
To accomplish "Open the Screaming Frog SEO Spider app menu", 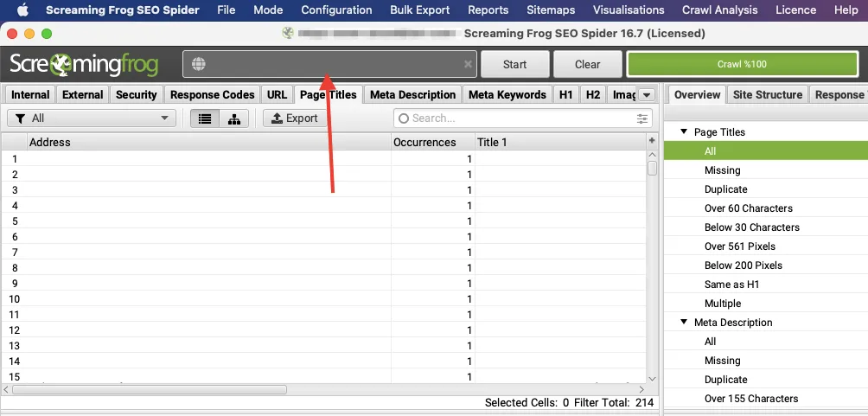I will pyautogui.click(x=122, y=10).
